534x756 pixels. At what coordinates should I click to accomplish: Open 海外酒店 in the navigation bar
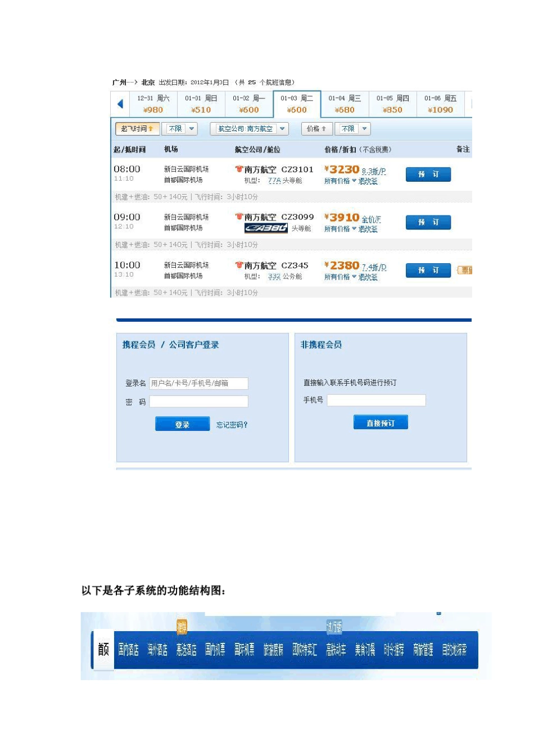click(x=157, y=650)
